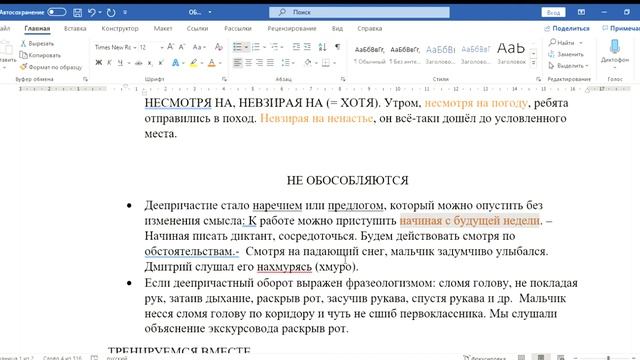Click the Найти button

coord(562,42)
